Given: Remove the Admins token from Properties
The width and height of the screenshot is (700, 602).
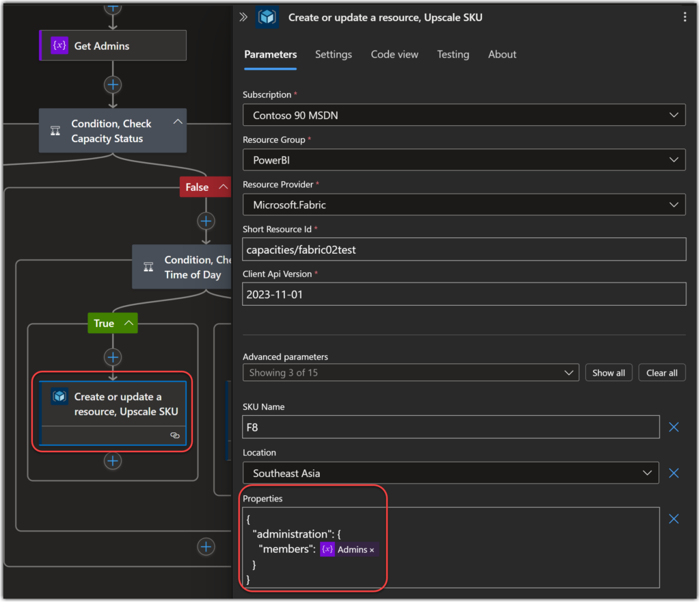Looking at the screenshot, I should coord(372,550).
